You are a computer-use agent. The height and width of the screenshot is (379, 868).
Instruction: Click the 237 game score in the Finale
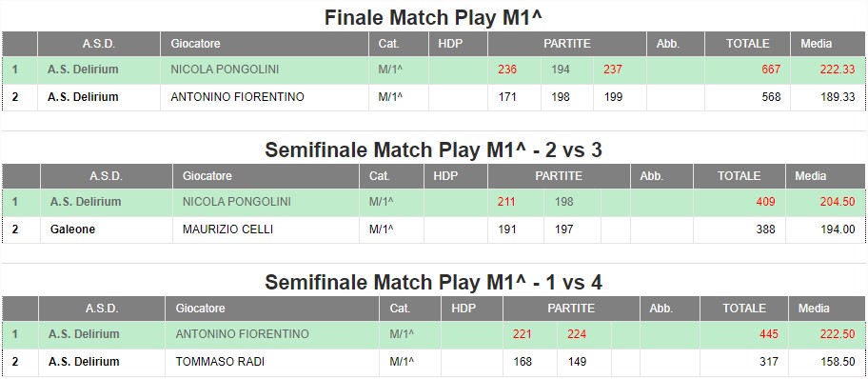613,70
